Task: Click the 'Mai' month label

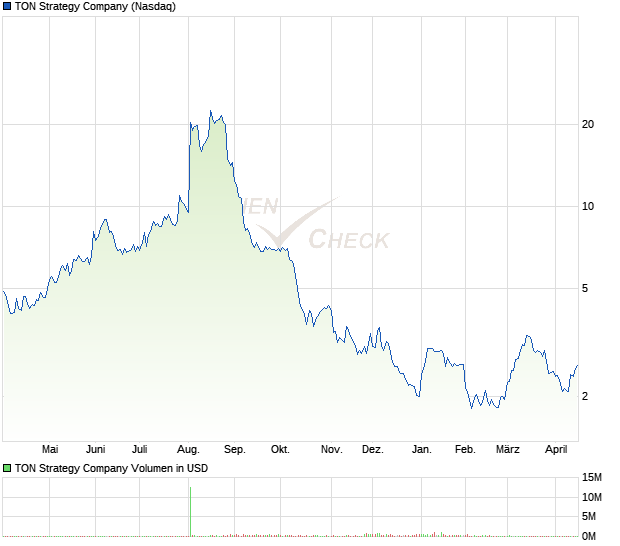Action: point(50,449)
